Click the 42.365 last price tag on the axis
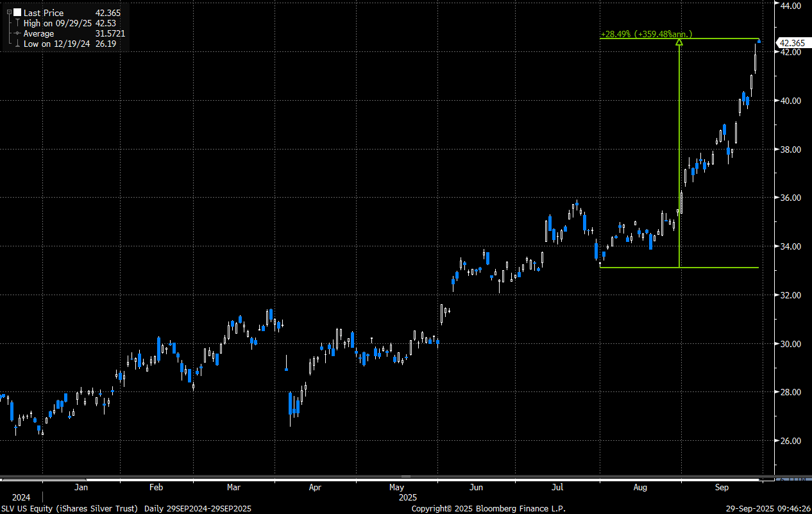 tap(790, 43)
